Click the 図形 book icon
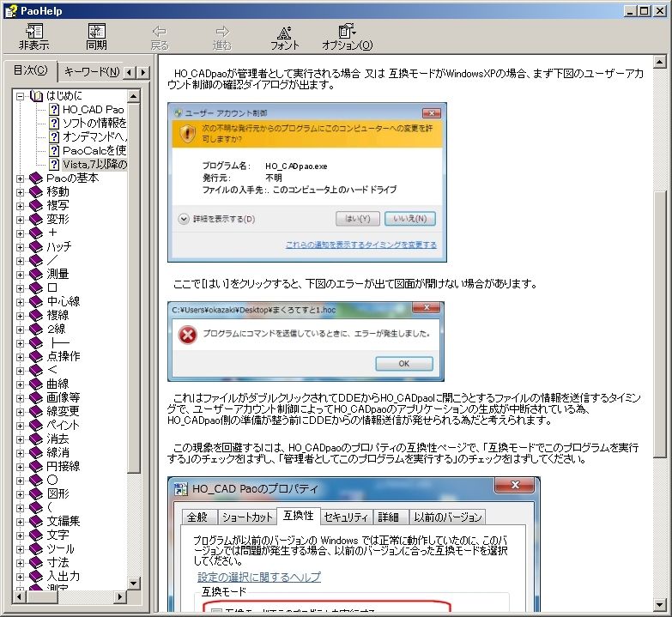 (35, 494)
